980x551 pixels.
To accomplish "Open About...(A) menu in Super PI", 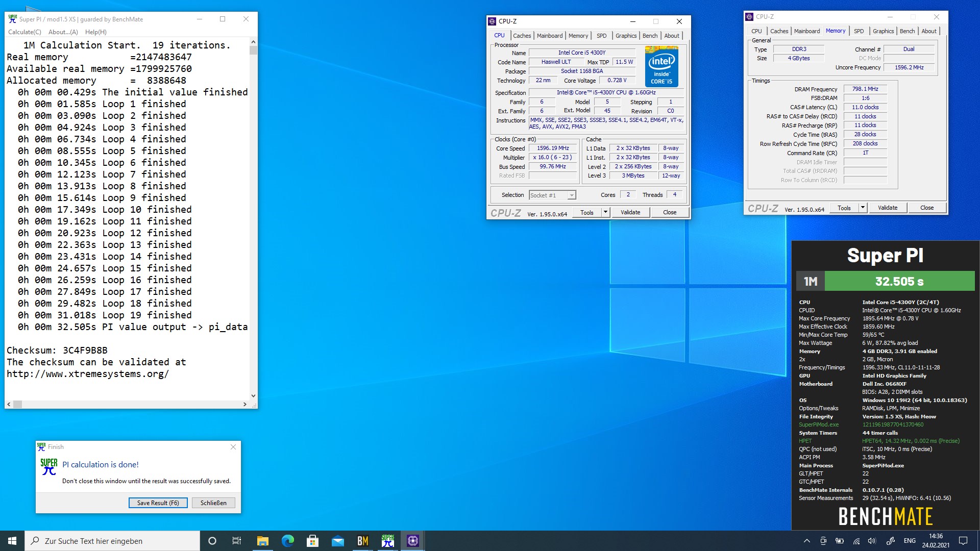I will pyautogui.click(x=63, y=32).
